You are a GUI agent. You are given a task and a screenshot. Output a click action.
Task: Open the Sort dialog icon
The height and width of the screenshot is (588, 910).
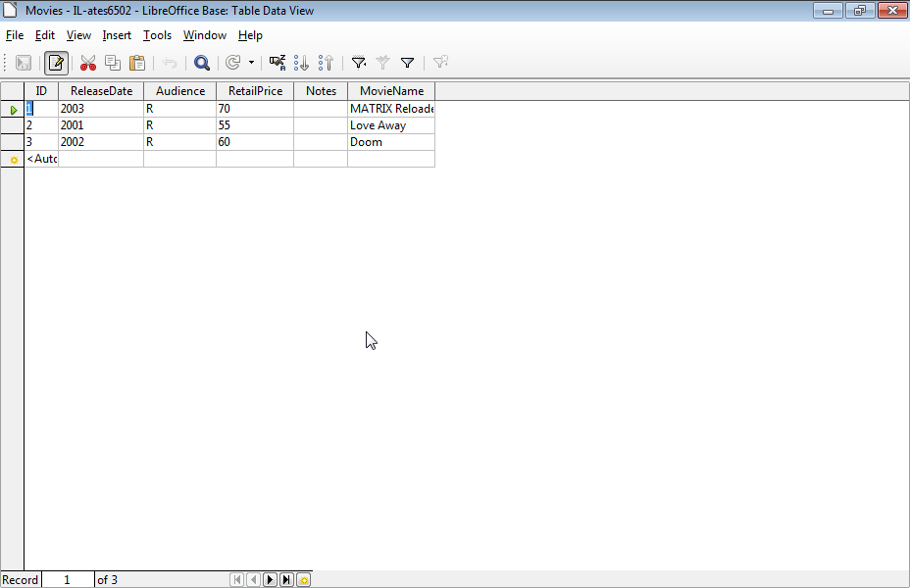278,63
